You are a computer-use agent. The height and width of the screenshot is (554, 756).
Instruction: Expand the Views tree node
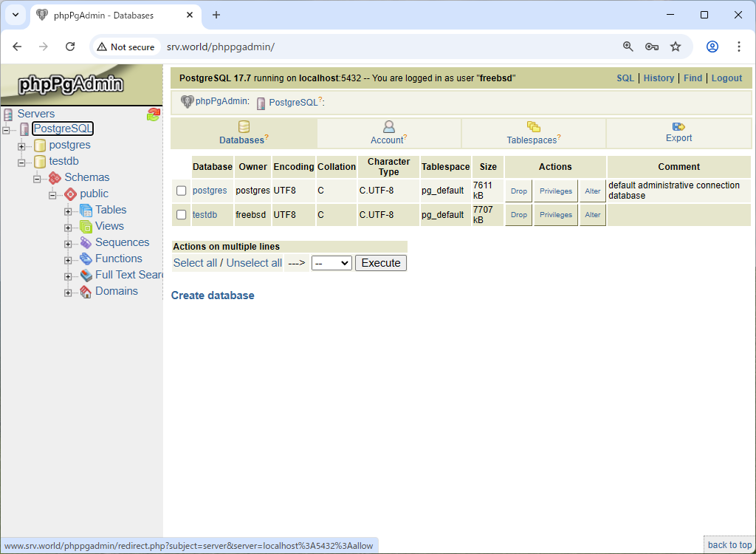[x=68, y=228]
